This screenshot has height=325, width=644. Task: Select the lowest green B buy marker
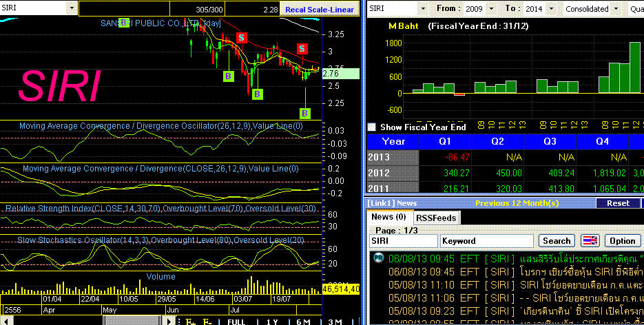pyautogui.click(x=304, y=113)
